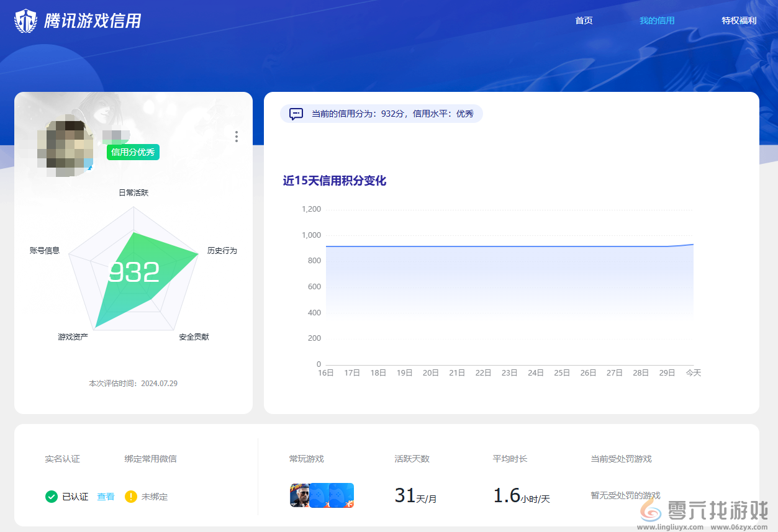Click the 零六游戏 watermark logo

[x=653, y=511]
